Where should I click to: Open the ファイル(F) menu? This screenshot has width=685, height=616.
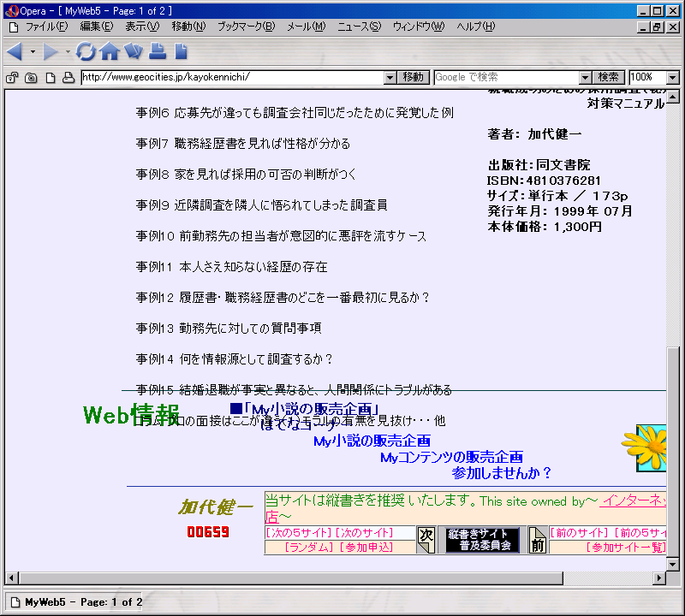(x=47, y=27)
